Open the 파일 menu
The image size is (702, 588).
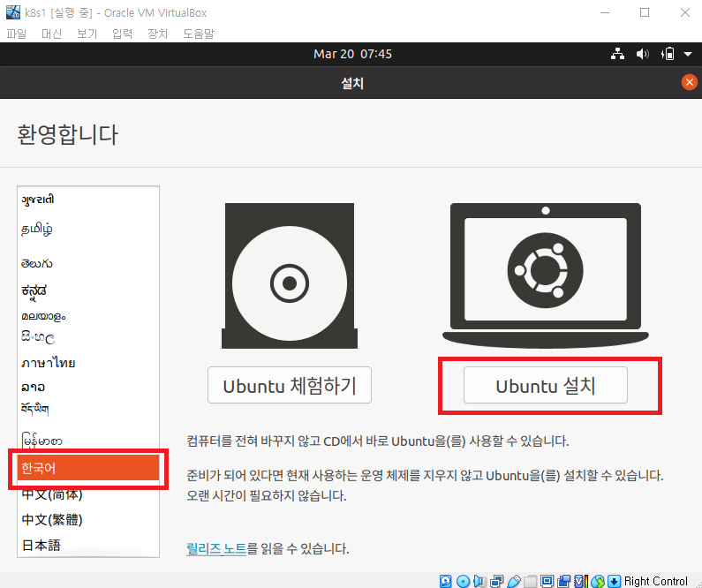[x=17, y=34]
